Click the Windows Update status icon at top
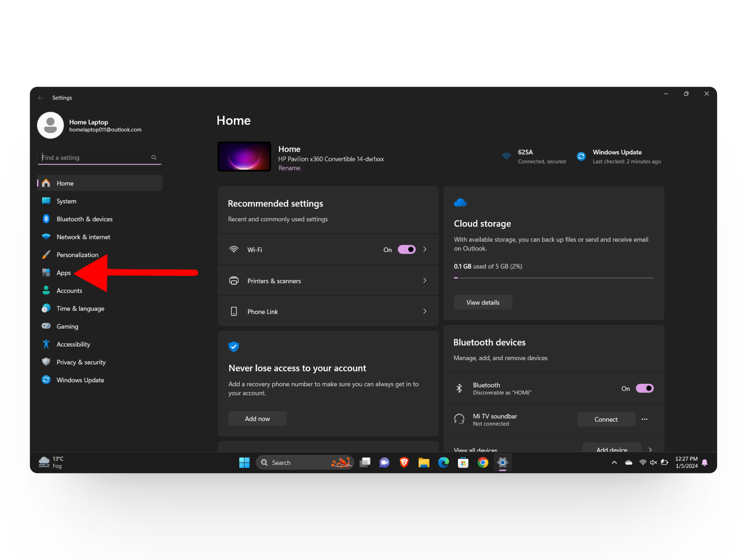Viewport: 747px width, 560px height. click(581, 156)
